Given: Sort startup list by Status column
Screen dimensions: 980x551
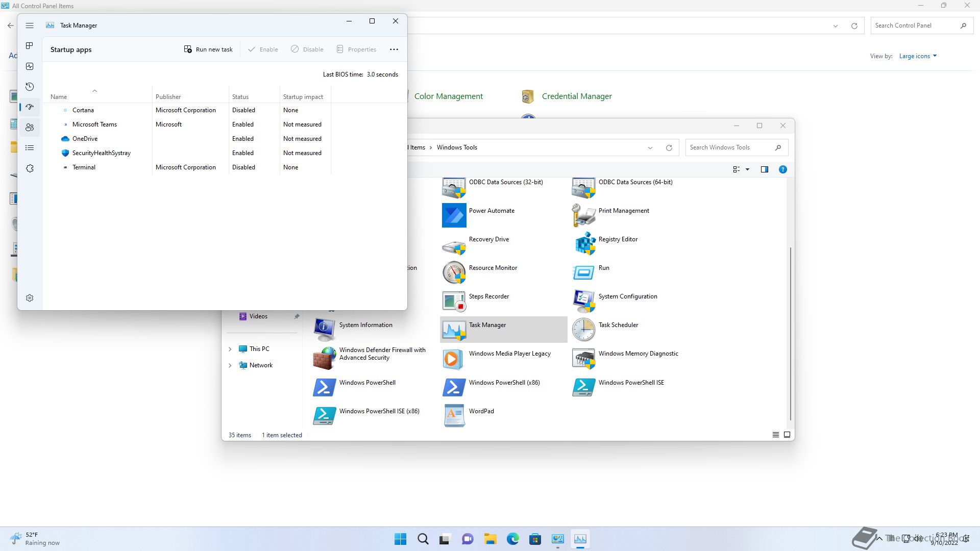Looking at the screenshot, I should click(254, 96).
